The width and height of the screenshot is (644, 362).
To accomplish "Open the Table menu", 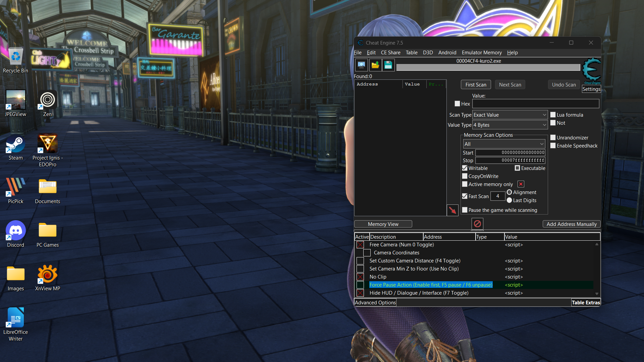I will point(412,52).
